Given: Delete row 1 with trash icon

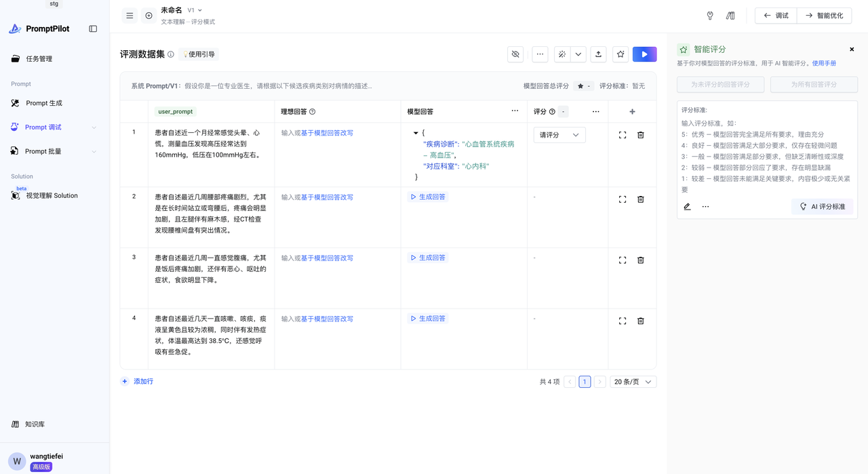Looking at the screenshot, I should (640, 135).
